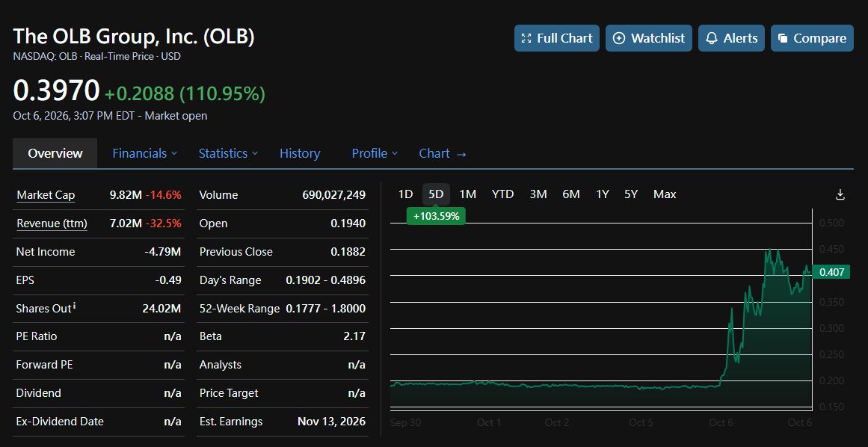This screenshot has height=447, width=868.
Task: Expand the Statistics dropdown tab
Action: pyautogui.click(x=228, y=153)
